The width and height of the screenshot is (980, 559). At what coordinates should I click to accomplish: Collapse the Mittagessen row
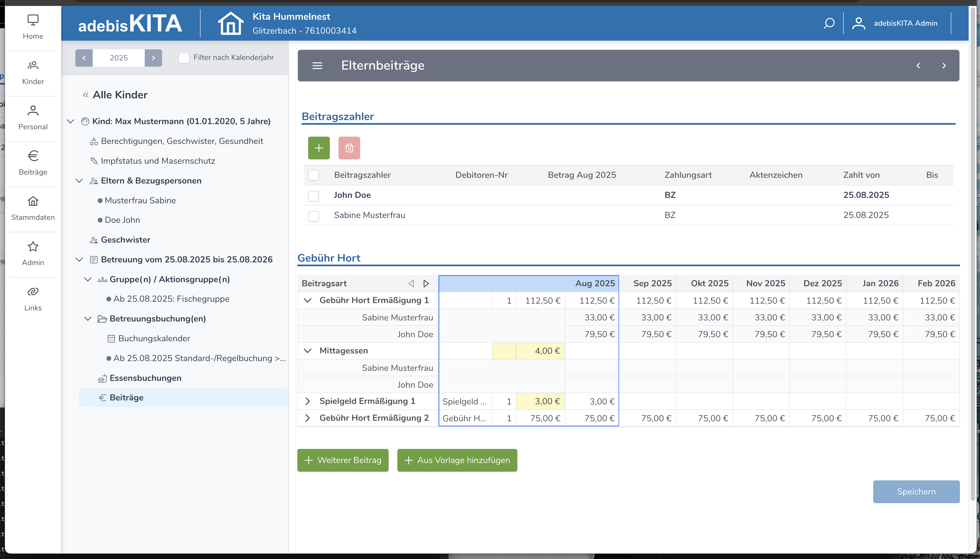(307, 351)
